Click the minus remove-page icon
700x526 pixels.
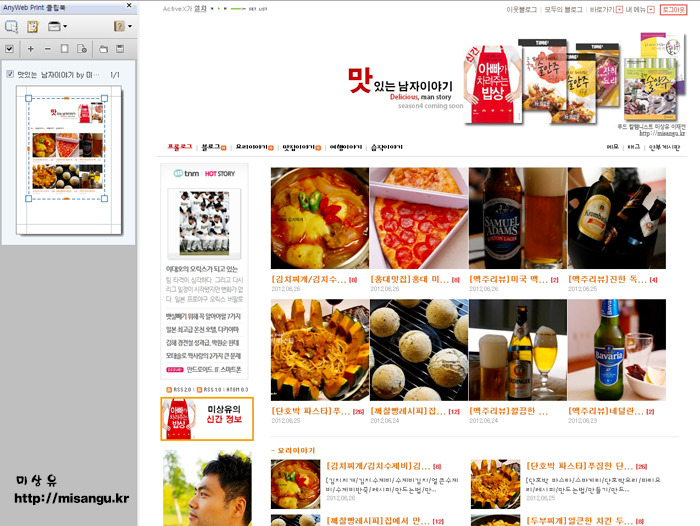pos(48,49)
